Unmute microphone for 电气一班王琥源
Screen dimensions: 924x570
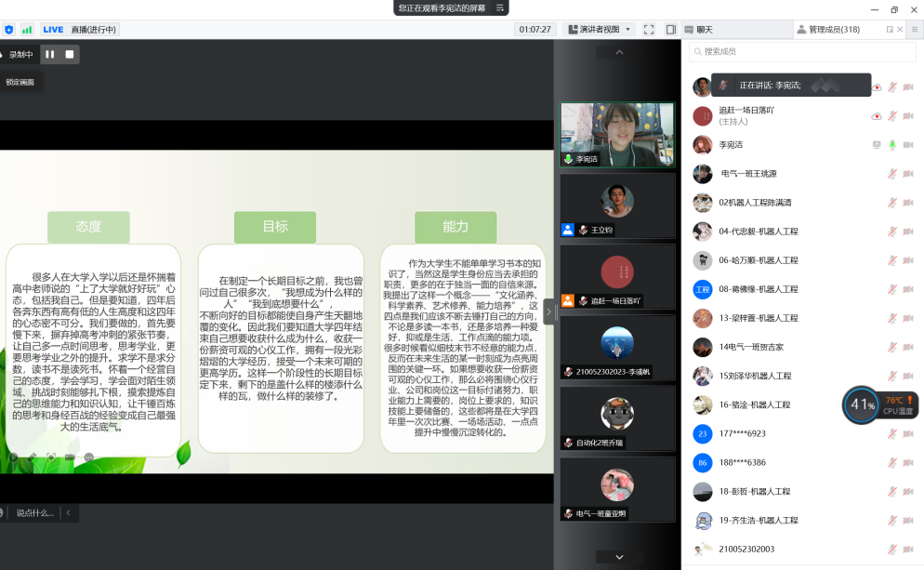(x=891, y=174)
